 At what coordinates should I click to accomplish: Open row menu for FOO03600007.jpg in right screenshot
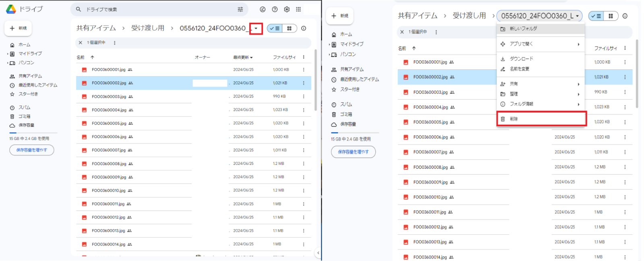[x=625, y=152]
